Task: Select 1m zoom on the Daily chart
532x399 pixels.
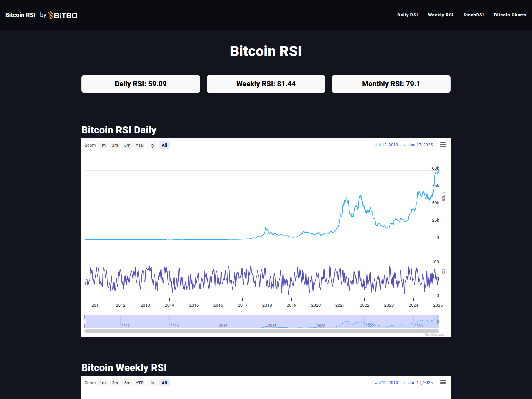Action: pyautogui.click(x=103, y=145)
